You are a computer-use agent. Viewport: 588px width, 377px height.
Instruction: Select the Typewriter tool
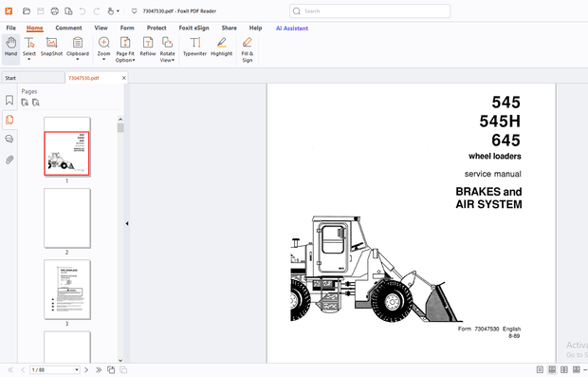click(194, 47)
